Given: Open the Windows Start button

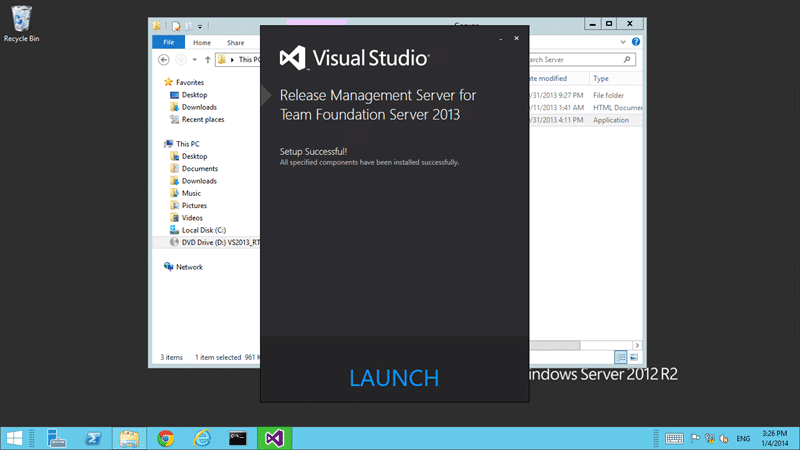Looking at the screenshot, I should [14, 438].
